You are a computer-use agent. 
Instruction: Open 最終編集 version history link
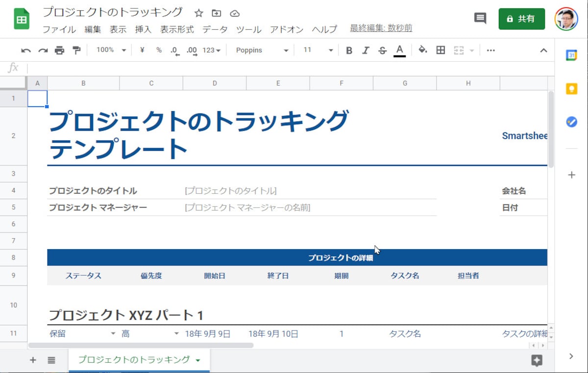(x=381, y=28)
